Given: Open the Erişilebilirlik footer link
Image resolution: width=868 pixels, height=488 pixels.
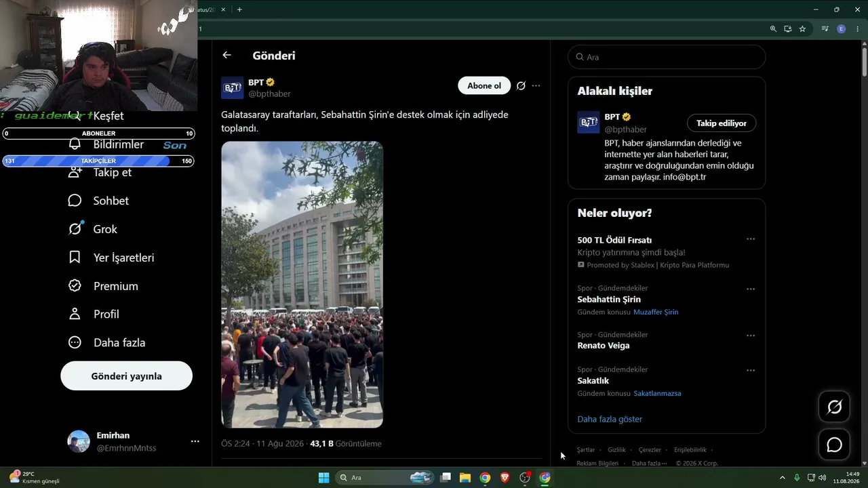Looking at the screenshot, I should click(x=690, y=450).
